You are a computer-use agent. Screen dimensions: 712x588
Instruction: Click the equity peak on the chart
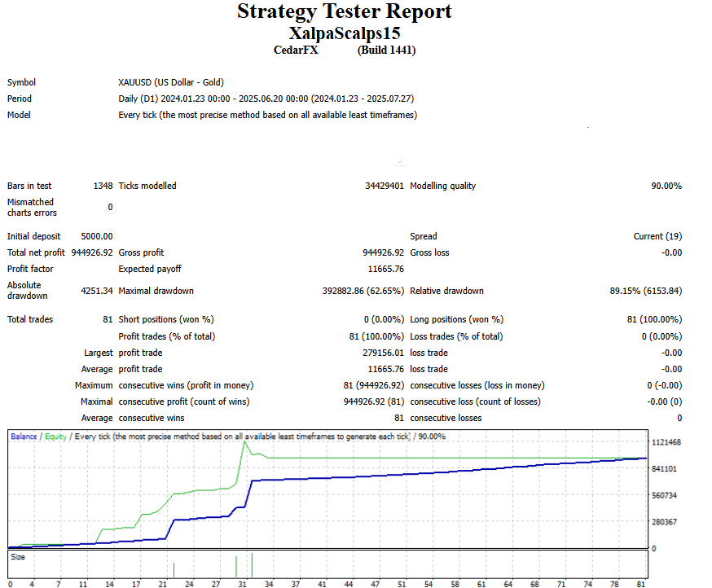[244, 441]
